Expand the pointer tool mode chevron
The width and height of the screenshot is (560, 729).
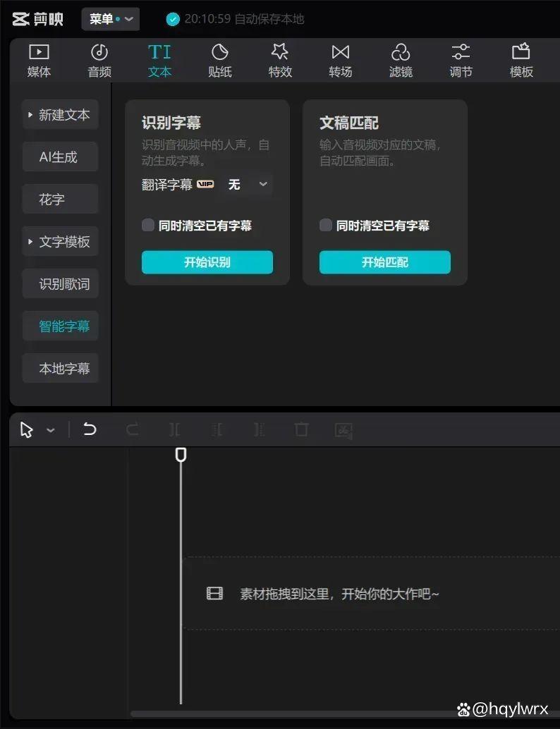coord(51,431)
